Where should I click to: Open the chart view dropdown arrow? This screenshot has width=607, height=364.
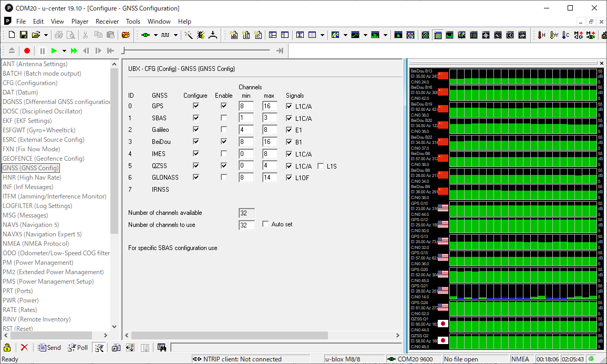tap(365, 35)
